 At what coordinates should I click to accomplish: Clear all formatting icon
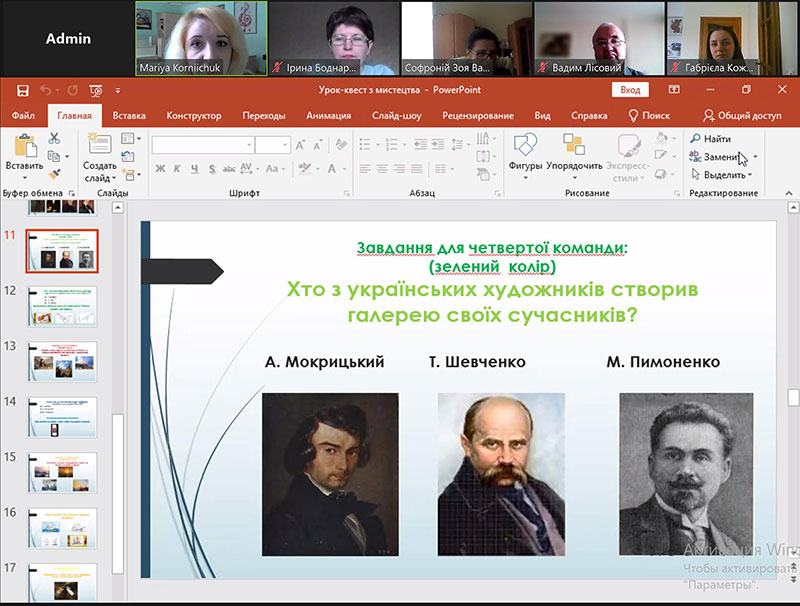[341, 145]
